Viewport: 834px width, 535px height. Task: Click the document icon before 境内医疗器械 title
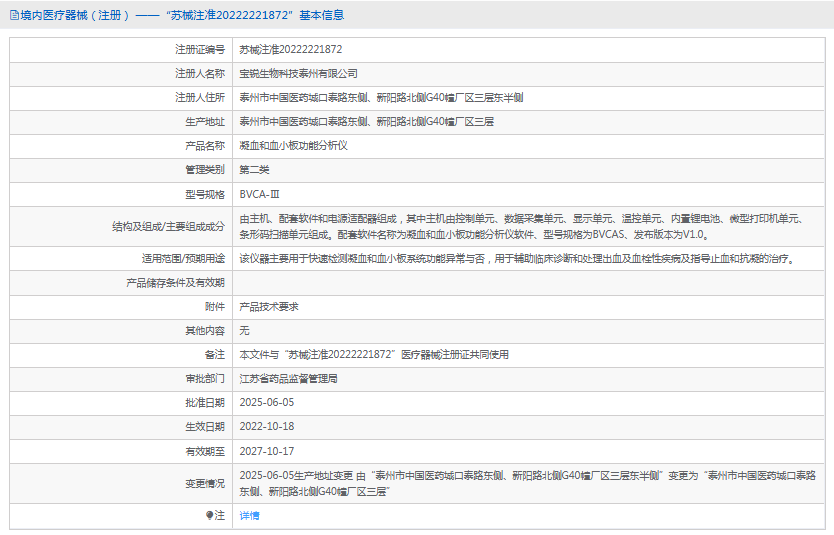pyautogui.click(x=14, y=15)
